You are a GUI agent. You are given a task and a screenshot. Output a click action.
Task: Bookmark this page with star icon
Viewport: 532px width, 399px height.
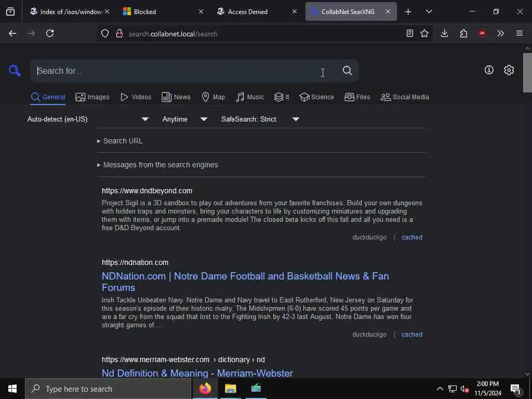(424, 33)
